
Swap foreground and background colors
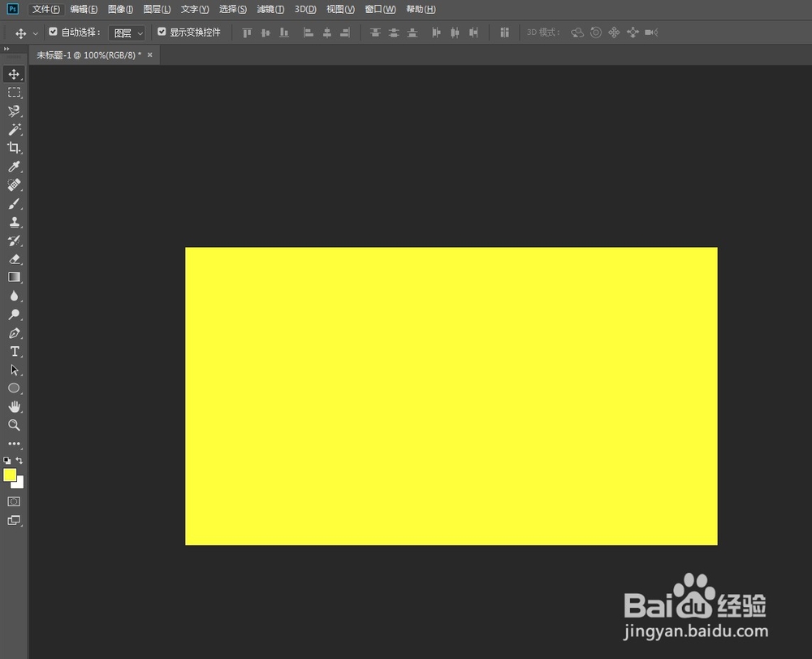19,460
